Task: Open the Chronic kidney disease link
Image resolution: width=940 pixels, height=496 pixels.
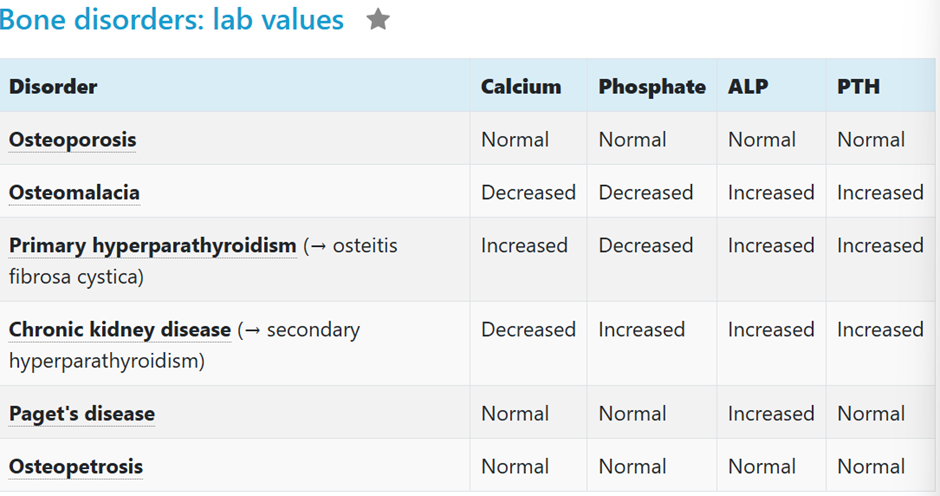Action: 120,330
